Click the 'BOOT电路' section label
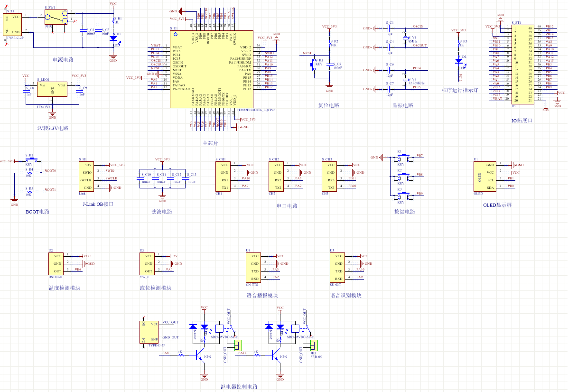The width and height of the screenshot is (568, 392). click(37, 212)
